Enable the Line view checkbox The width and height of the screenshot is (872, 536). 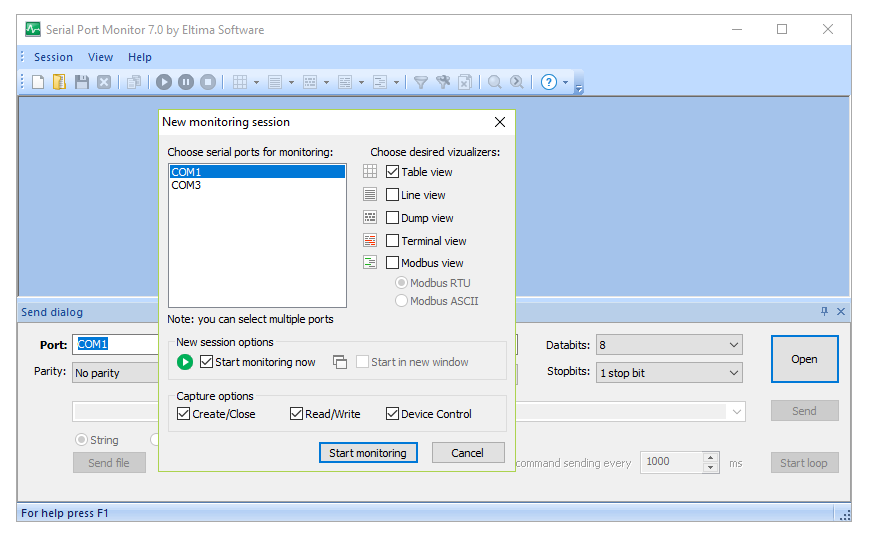(392, 195)
